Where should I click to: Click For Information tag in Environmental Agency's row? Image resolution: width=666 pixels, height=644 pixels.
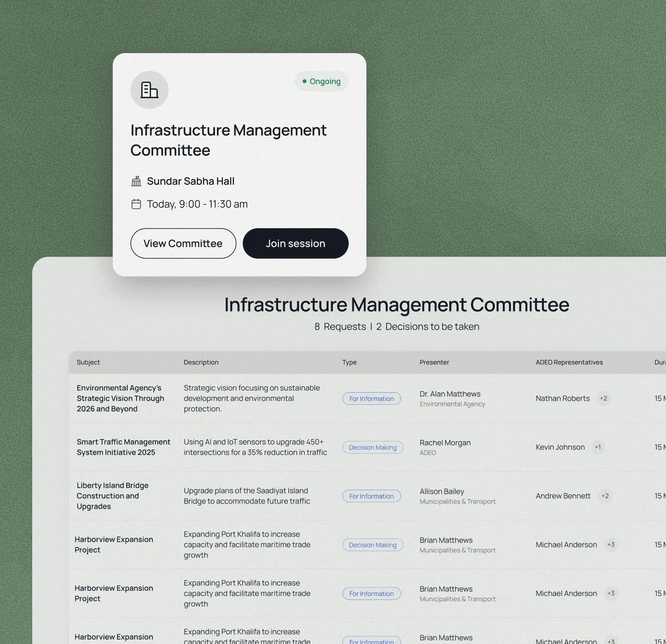point(372,399)
